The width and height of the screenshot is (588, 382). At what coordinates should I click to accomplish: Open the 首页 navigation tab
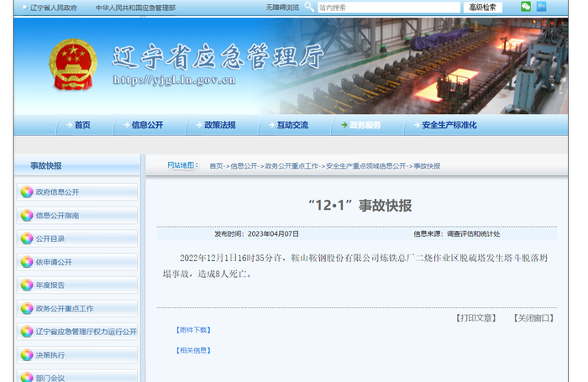78,125
